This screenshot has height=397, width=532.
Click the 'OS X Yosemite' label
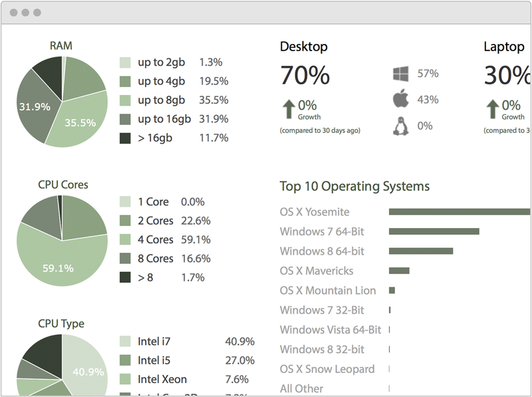tap(315, 212)
